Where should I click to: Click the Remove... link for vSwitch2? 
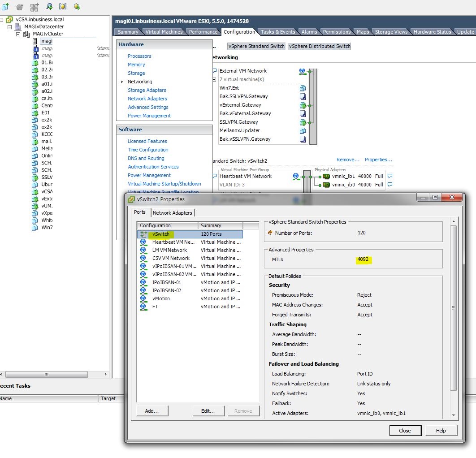[348, 160]
